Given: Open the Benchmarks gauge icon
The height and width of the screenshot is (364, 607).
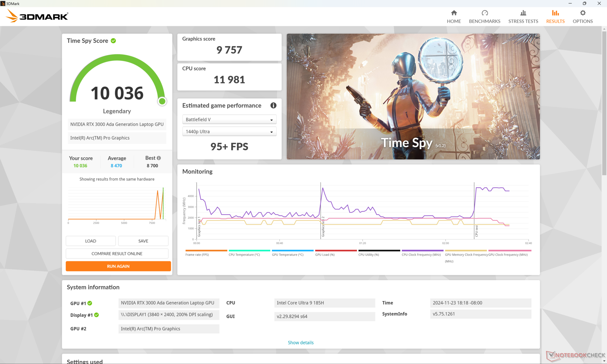Looking at the screenshot, I should (x=484, y=13).
